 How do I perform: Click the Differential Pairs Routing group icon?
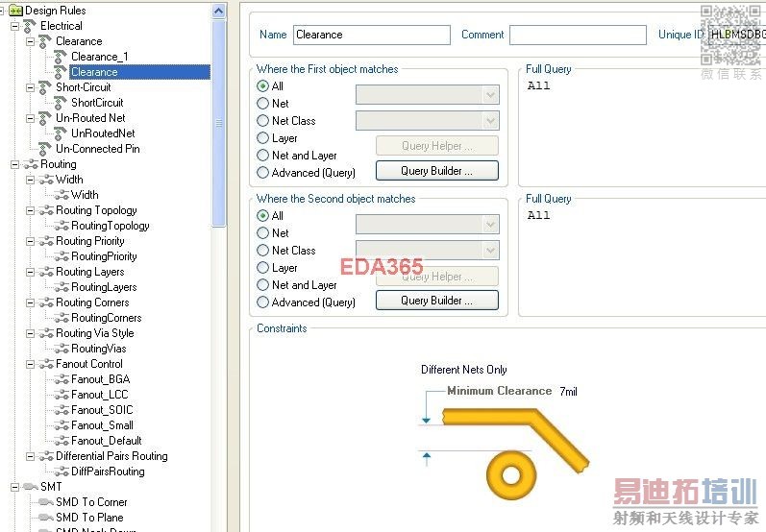pos(46,456)
